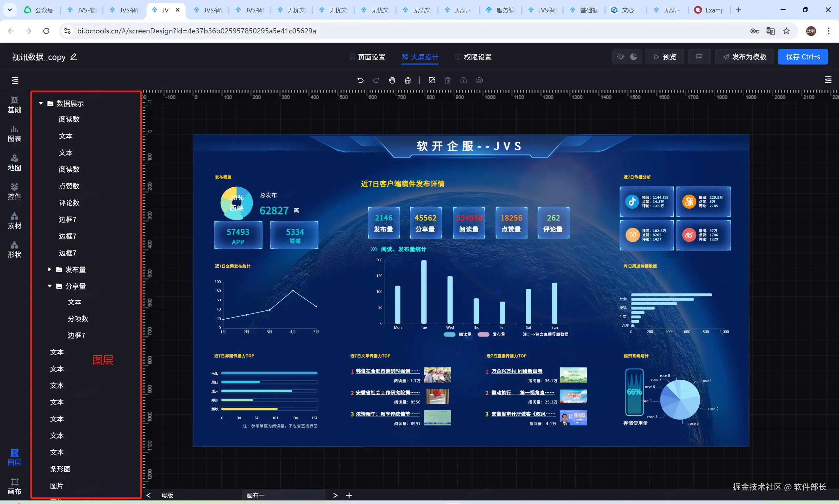Select the 条形图 layer item
839x504 pixels.
[60, 469]
